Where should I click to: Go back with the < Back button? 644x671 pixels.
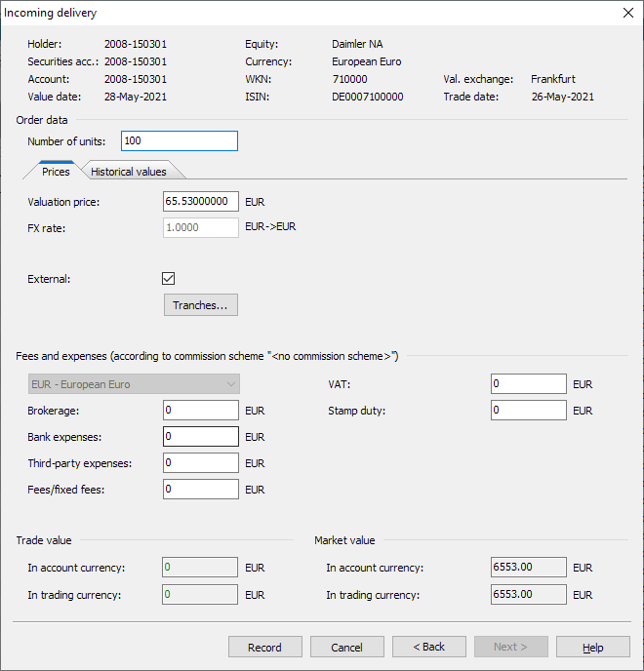click(428, 647)
